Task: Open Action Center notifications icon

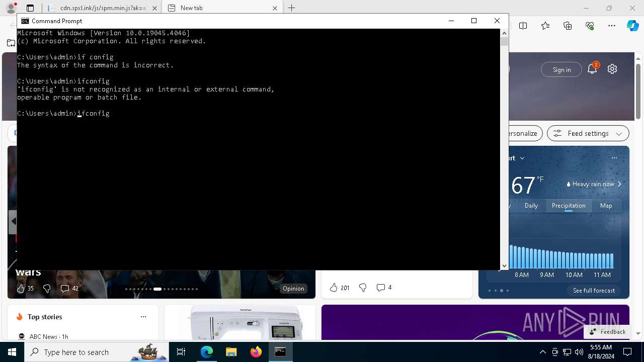Action: (627, 352)
